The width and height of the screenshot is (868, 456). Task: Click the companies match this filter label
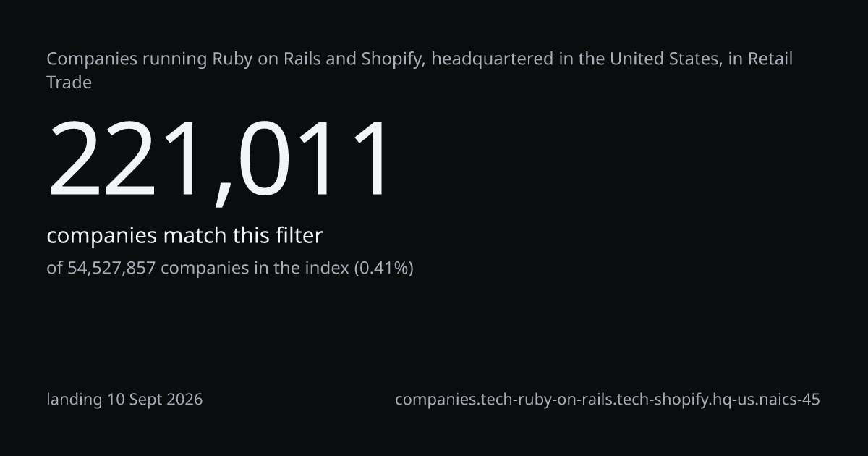pyautogui.click(x=184, y=236)
